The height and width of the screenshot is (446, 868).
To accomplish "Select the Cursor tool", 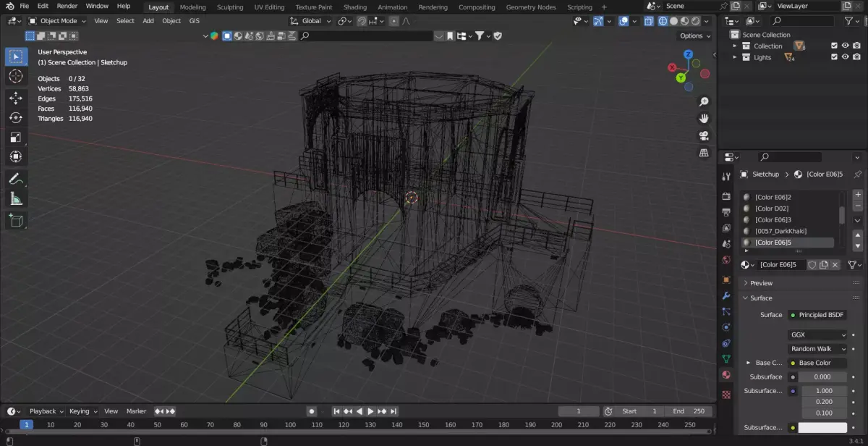I will [x=16, y=76].
